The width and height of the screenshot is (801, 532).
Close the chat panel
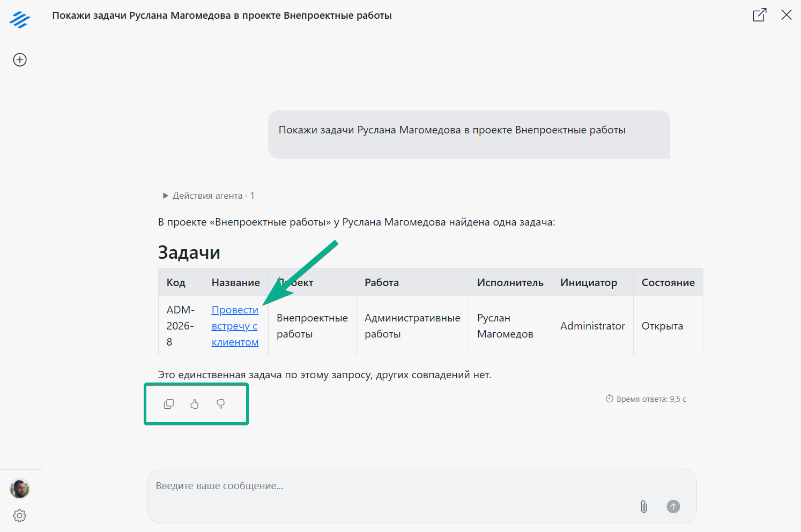point(787,15)
